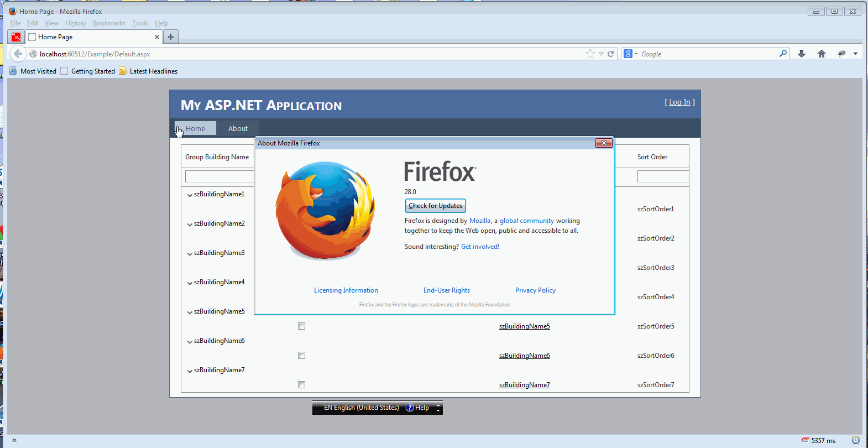Open the History menu
This screenshot has height=448, width=868.
tap(76, 23)
